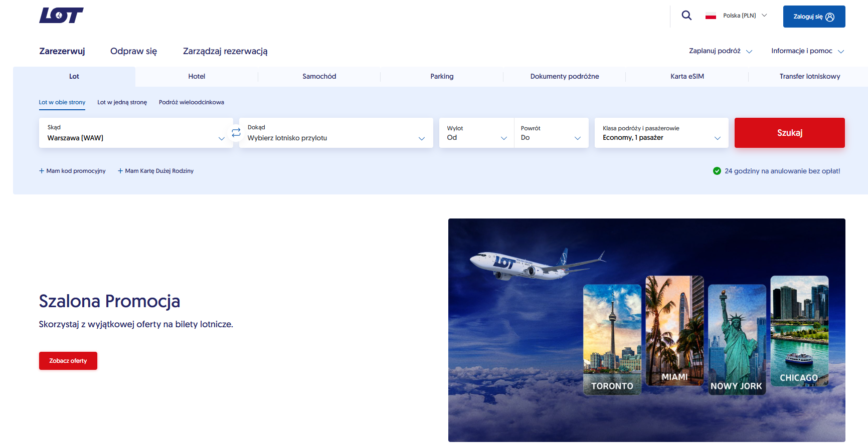Image resolution: width=868 pixels, height=448 pixels.
Task: Click the Dokąd arrival airport field
Action: (336, 133)
